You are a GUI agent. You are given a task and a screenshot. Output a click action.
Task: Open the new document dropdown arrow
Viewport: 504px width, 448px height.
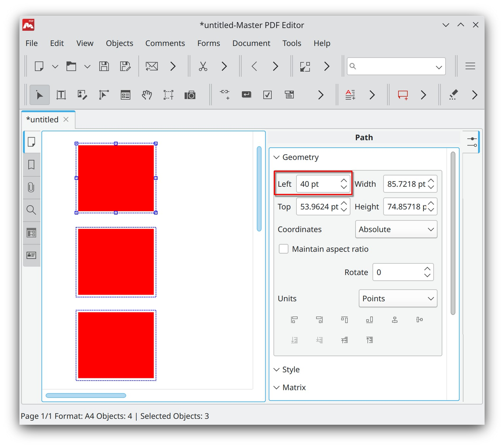click(55, 66)
